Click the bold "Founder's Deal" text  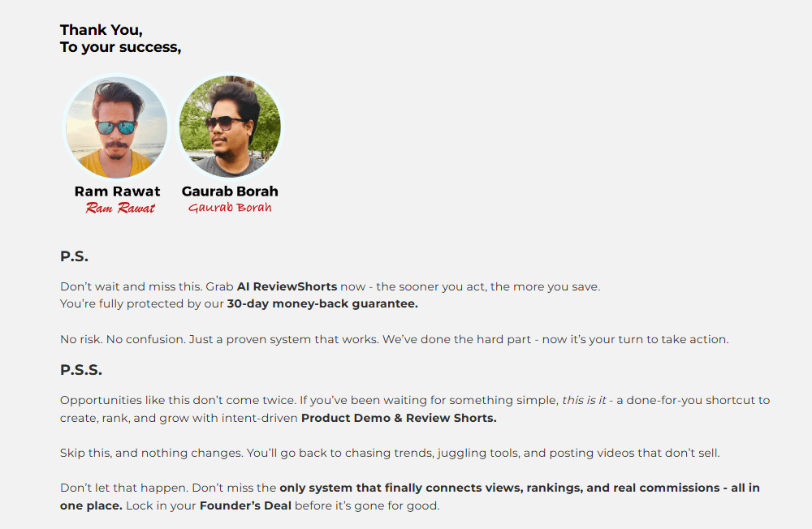pos(245,506)
